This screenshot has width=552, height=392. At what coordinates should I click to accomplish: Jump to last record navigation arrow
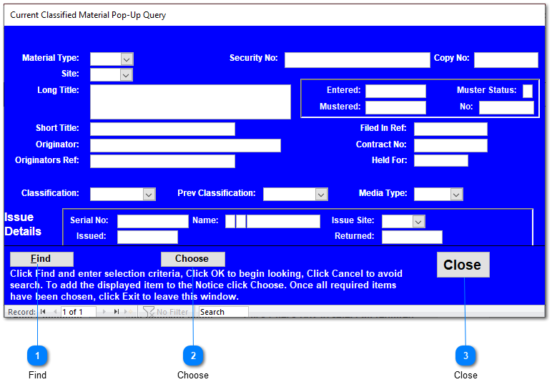[x=117, y=312]
